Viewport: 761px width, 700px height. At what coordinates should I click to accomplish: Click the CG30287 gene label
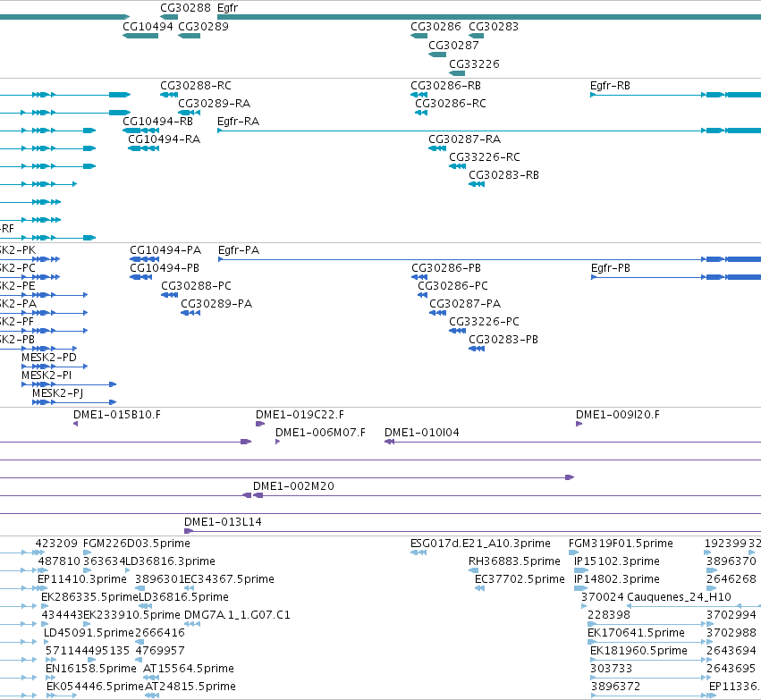click(453, 46)
